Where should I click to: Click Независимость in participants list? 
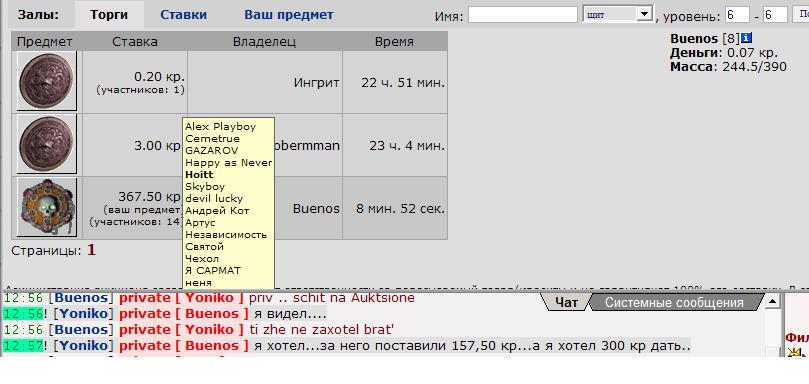pos(226,234)
